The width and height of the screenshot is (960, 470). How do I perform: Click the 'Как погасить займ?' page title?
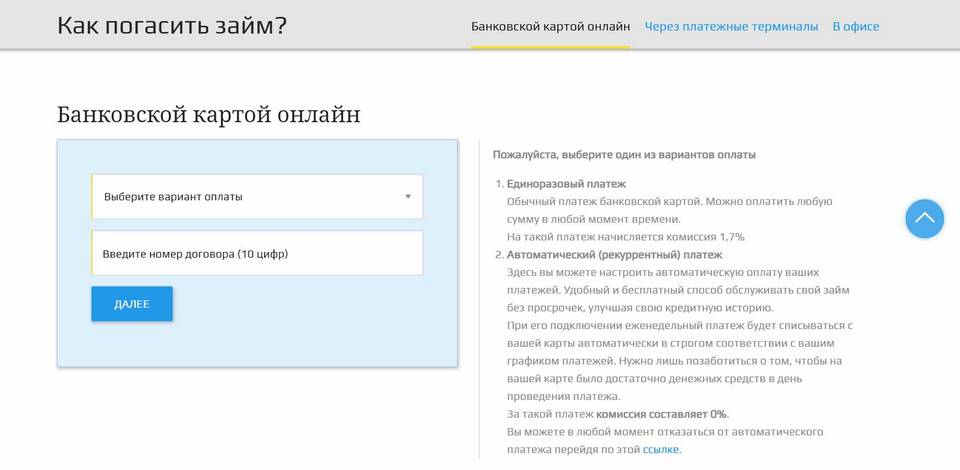[x=172, y=25]
